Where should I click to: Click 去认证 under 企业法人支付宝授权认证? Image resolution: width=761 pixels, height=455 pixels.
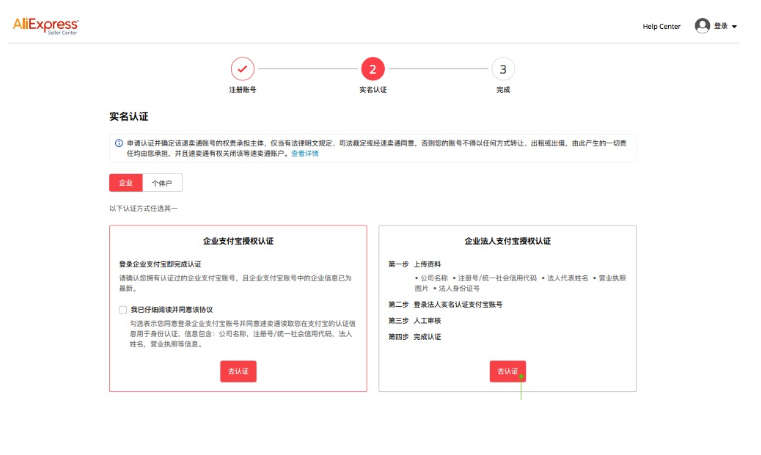point(508,371)
